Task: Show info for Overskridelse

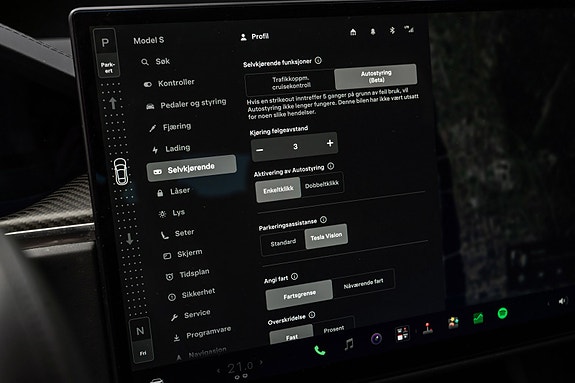Action: click(312, 315)
